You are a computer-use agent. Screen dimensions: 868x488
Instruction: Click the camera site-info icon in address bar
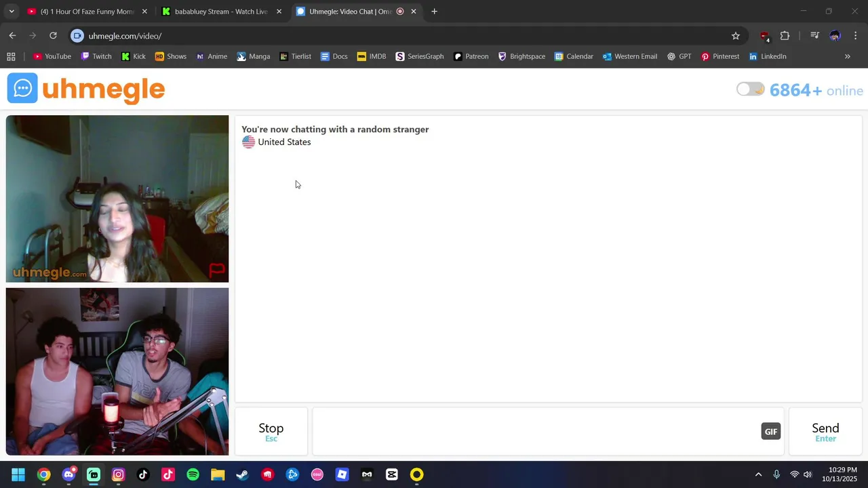(77, 36)
